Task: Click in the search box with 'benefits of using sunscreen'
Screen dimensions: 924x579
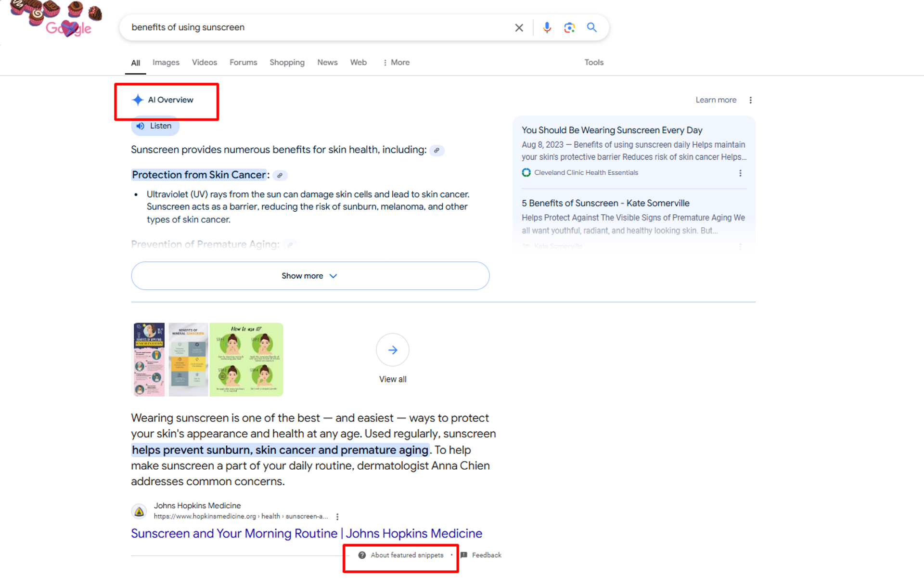Action: pyautogui.click(x=318, y=27)
